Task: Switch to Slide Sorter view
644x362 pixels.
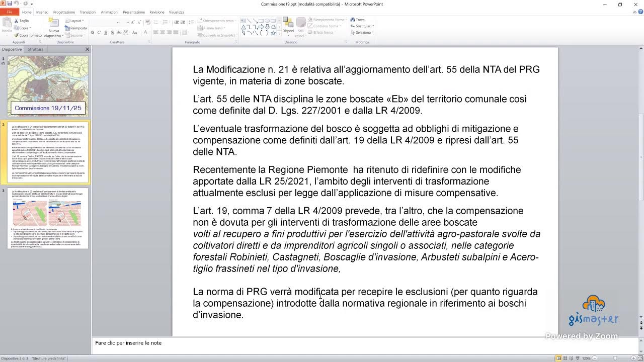Action: (565, 358)
